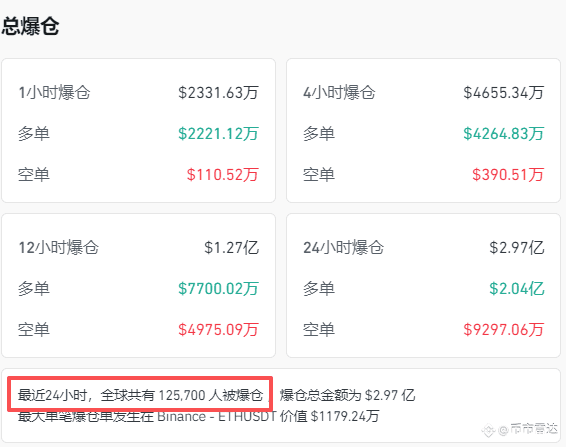Image resolution: width=566 pixels, height=447 pixels.
Task: Click the 币币雷达 watermark logo icon
Action: pos(488,429)
